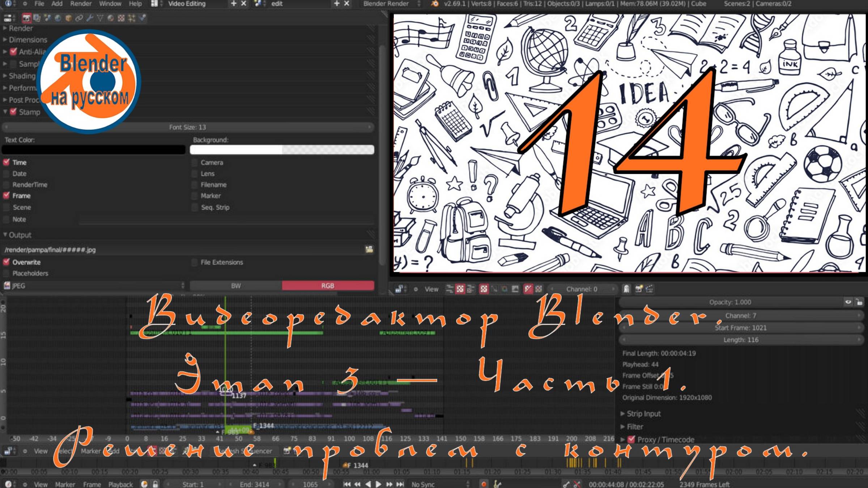The image size is (868, 488).
Task: Open the Render menu in the top bar
Action: (x=80, y=4)
